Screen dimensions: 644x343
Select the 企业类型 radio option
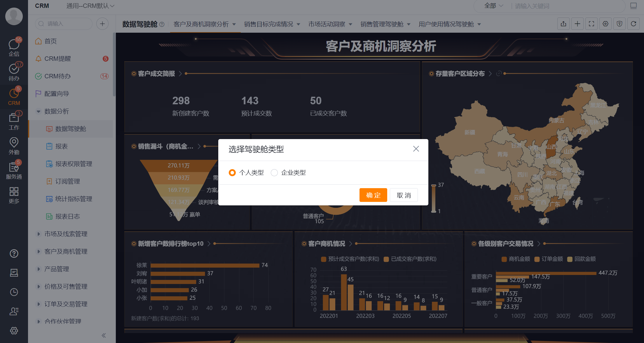(x=274, y=173)
